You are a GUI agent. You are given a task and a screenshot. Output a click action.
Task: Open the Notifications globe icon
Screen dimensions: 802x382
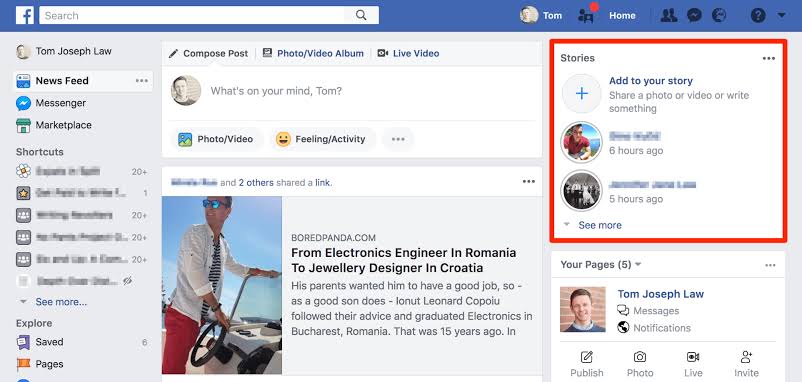(719, 15)
